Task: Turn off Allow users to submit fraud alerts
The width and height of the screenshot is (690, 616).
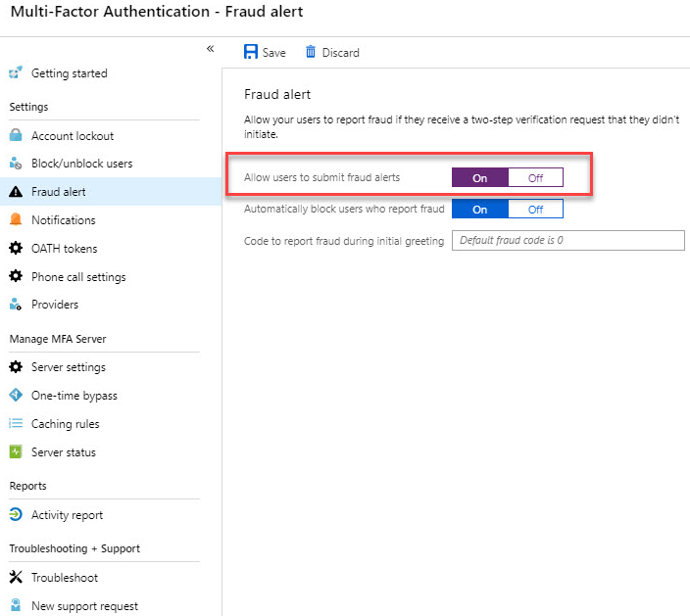Action: [x=535, y=177]
